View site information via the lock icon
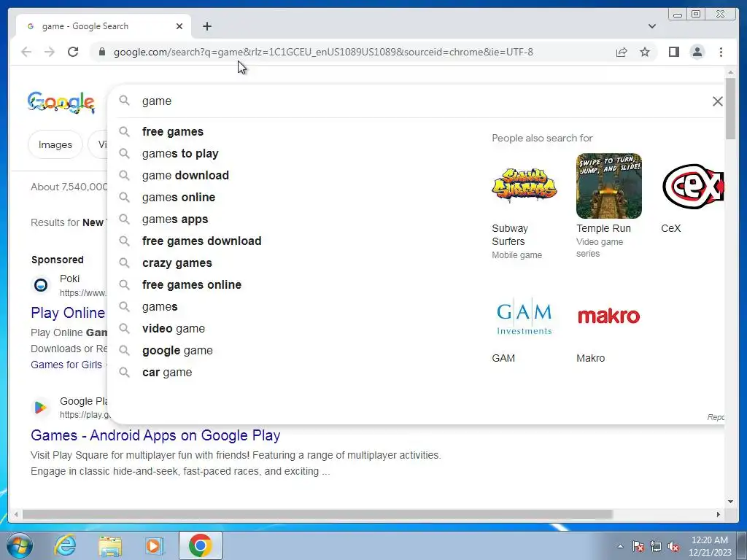This screenshot has width=747, height=560. 101,52
